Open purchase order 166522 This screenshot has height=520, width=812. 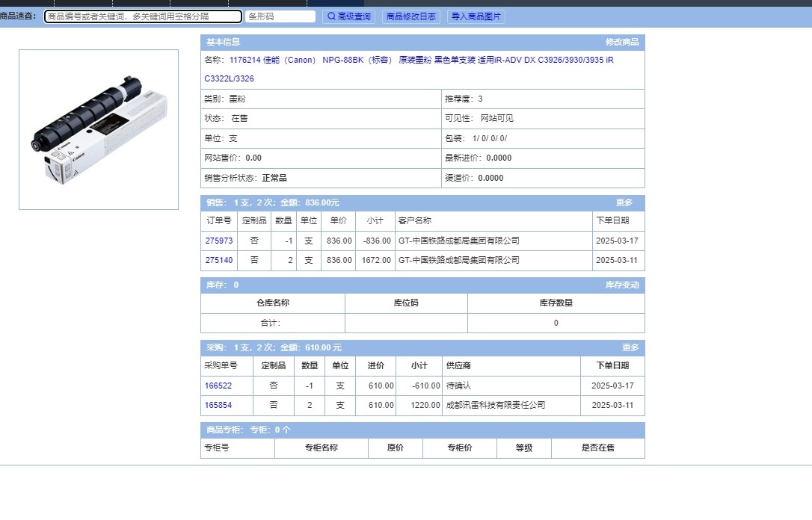tap(218, 386)
